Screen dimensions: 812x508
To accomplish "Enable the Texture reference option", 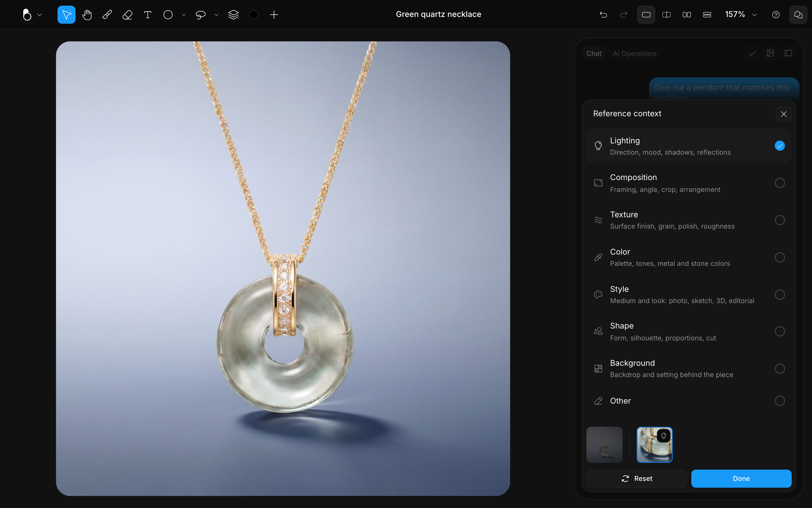I will (780, 220).
